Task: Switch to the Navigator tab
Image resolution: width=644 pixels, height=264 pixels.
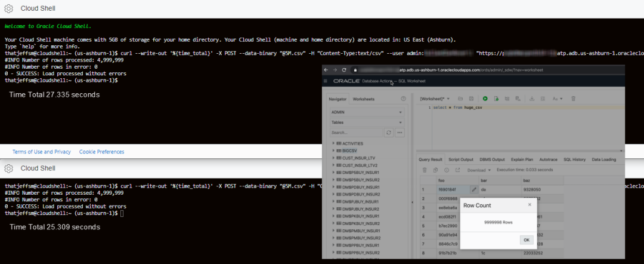Action: point(338,99)
